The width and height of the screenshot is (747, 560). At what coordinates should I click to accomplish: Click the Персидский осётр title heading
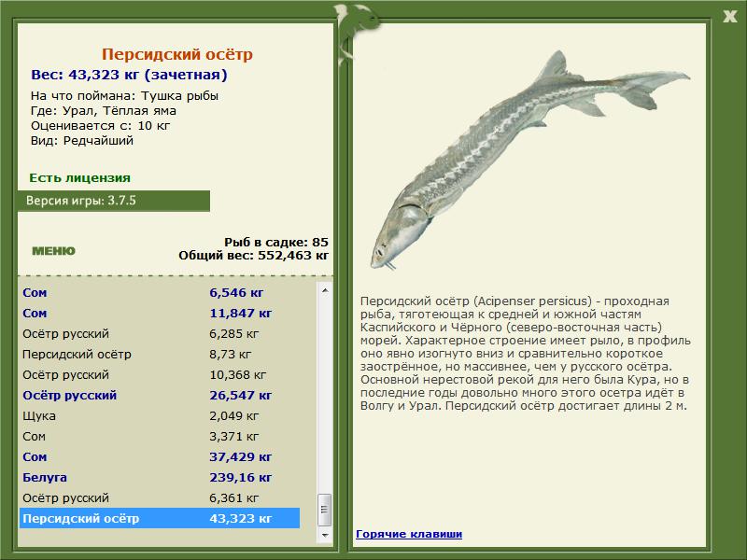(176, 54)
